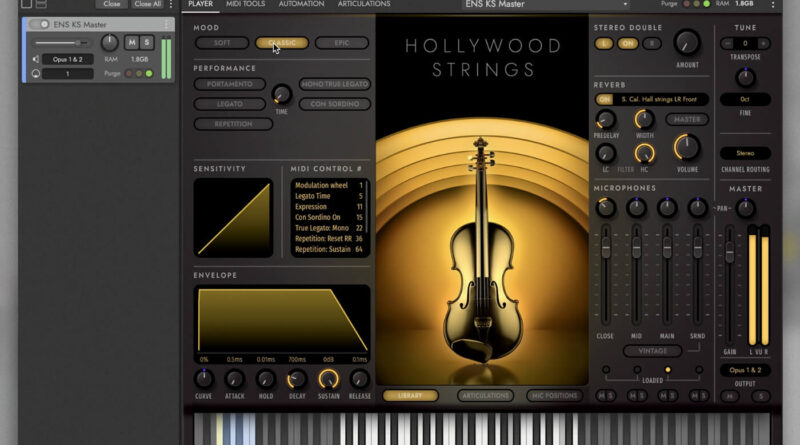This screenshot has width=800, height=445.
Task: Toggle the Stereo Double ON button
Action: pyautogui.click(x=628, y=43)
